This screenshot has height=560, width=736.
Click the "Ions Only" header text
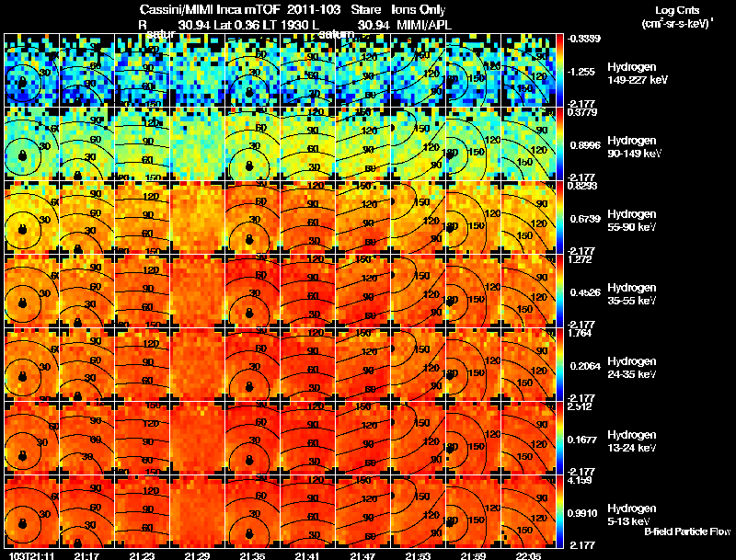click(x=419, y=10)
